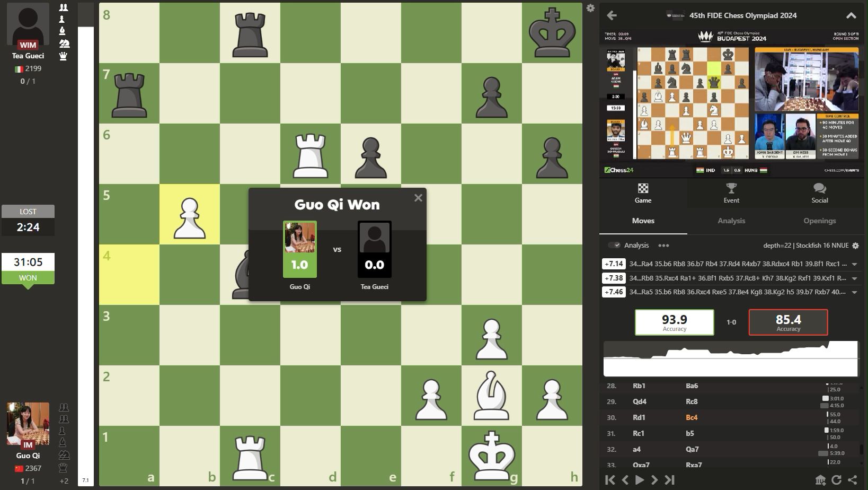Image resolution: width=868 pixels, height=490 pixels.
Task: Jump to the first move
Action: pos(610,480)
